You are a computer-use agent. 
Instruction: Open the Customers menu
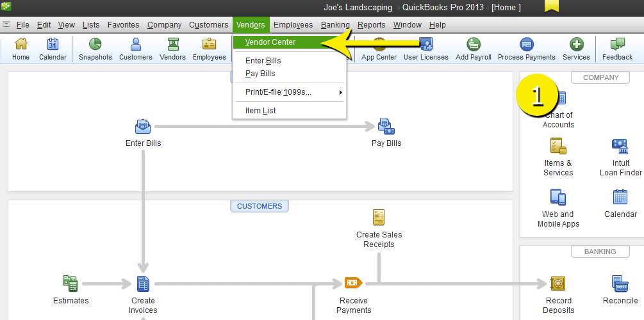(209, 25)
